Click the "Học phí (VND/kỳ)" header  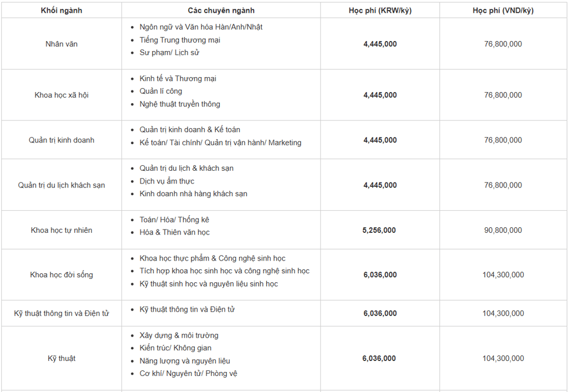(x=503, y=11)
